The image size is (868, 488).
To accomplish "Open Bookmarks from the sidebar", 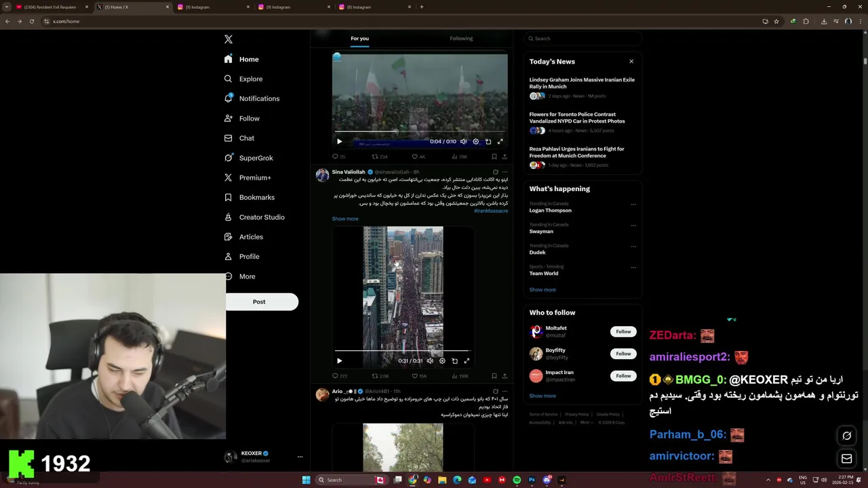I will [249, 197].
